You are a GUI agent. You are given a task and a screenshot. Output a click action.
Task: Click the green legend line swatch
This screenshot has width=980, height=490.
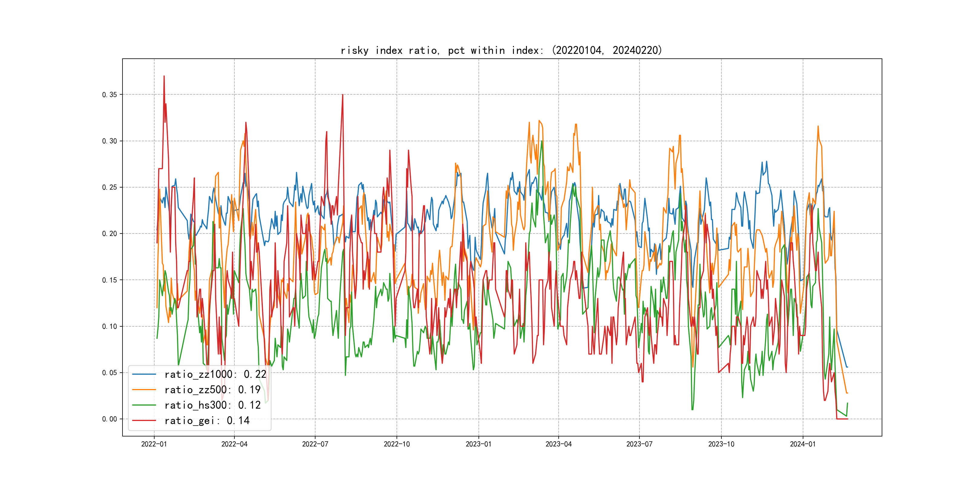click(144, 405)
